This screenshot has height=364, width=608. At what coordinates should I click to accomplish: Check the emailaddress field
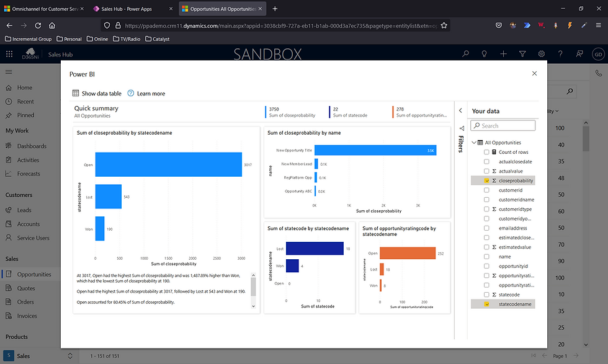coord(486,228)
